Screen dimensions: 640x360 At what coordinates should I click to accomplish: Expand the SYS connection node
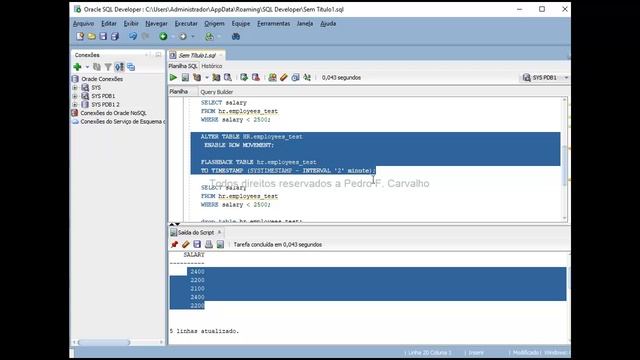[x=75, y=87]
